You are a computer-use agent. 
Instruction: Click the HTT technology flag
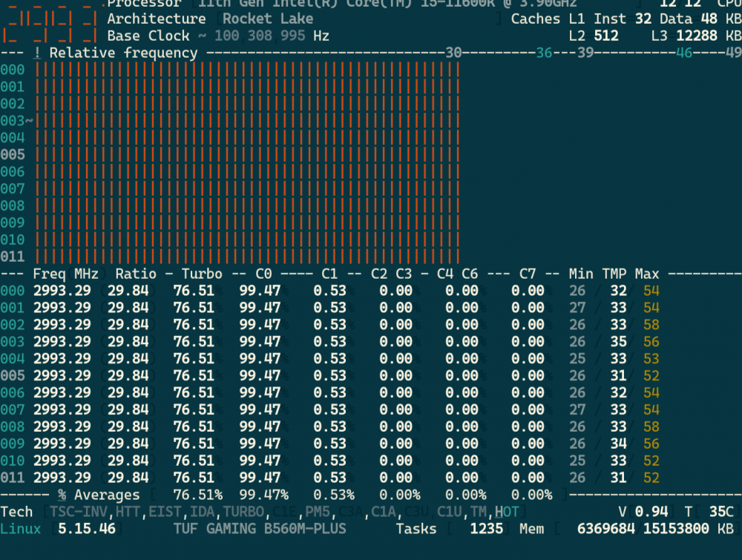128,513
